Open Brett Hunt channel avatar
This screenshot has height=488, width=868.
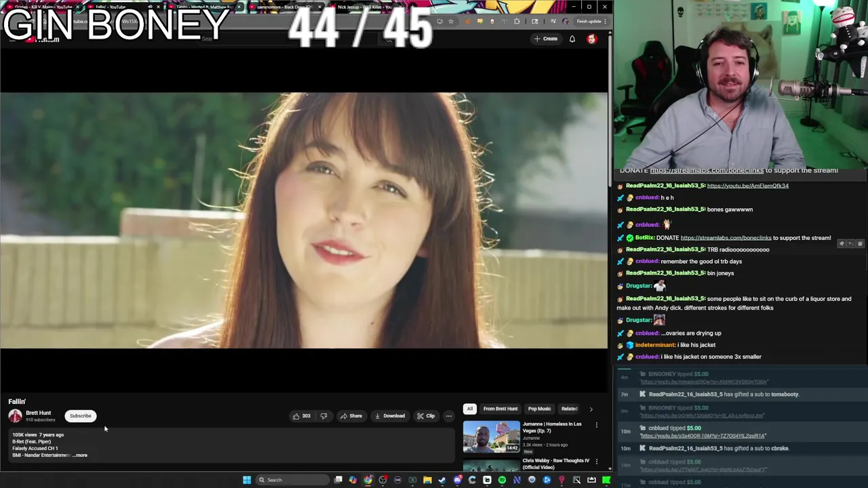point(15,416)
